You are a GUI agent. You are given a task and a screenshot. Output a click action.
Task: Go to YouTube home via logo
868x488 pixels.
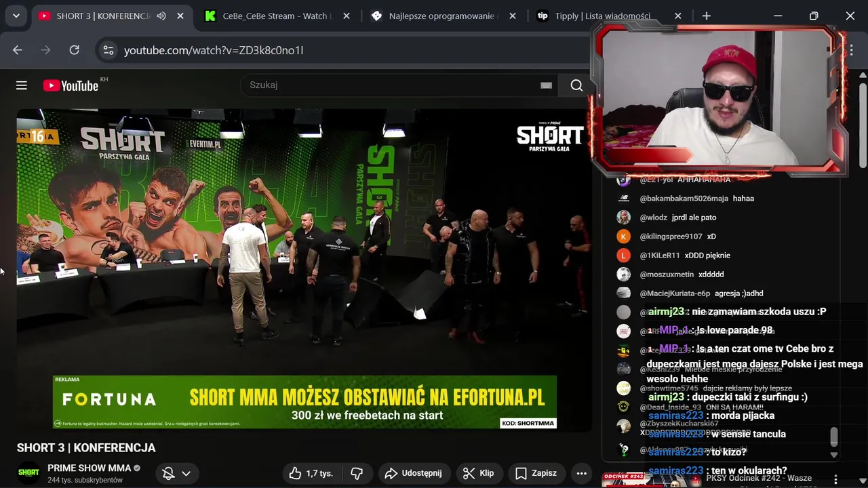click(x=71, y=85)
